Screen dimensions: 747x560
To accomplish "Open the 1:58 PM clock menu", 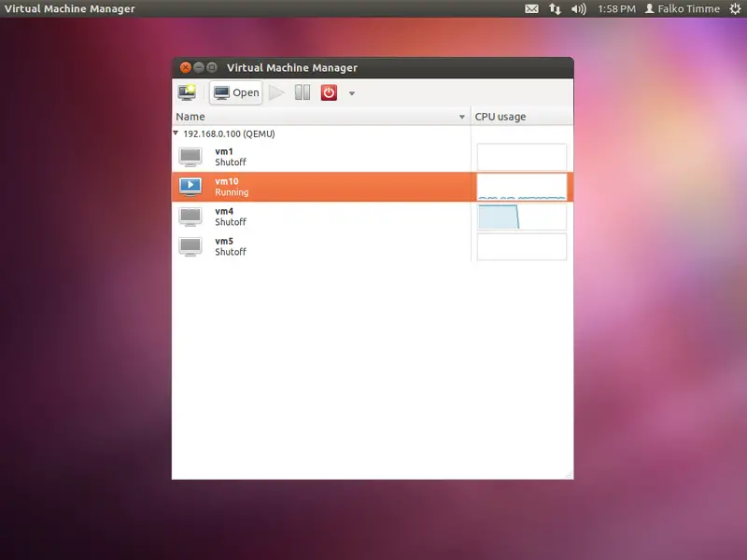I will [616, 9].
